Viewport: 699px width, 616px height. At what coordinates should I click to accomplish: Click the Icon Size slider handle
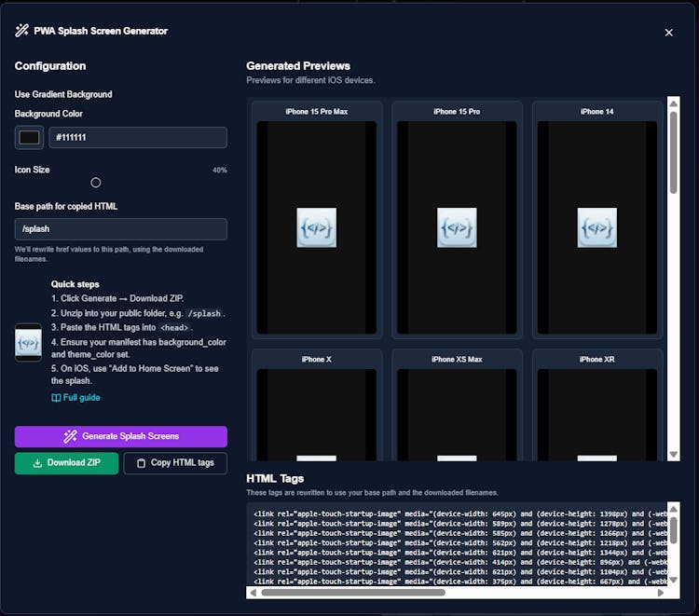click(x=96, y=183)
